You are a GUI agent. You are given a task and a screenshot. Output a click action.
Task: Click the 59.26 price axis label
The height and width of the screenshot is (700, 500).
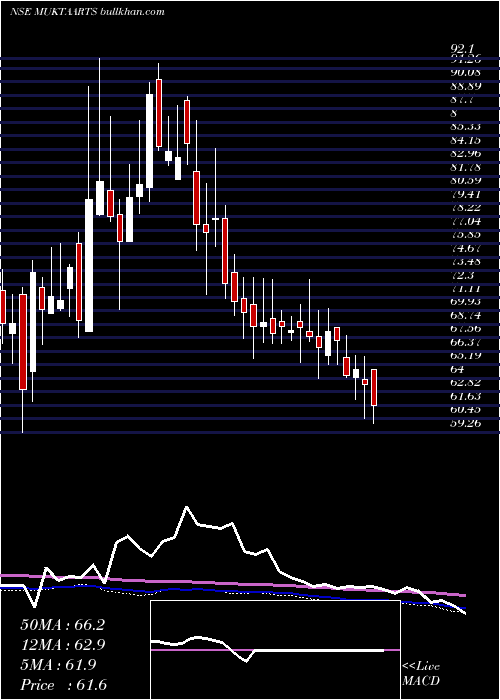(x=465, y=423)
